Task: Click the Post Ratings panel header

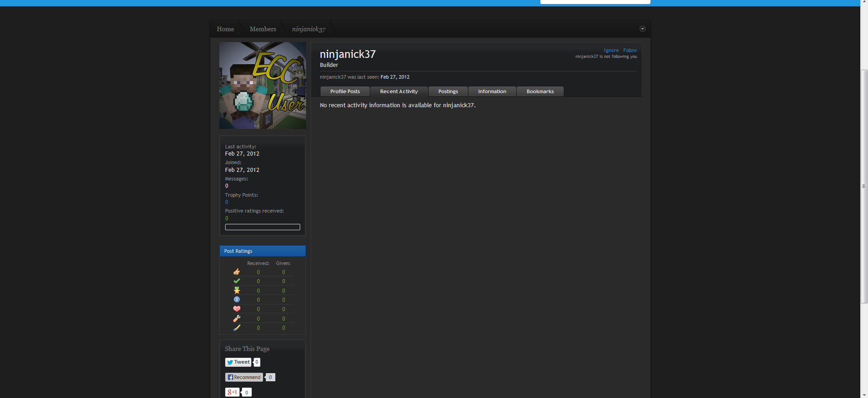Action: point(263,251)
